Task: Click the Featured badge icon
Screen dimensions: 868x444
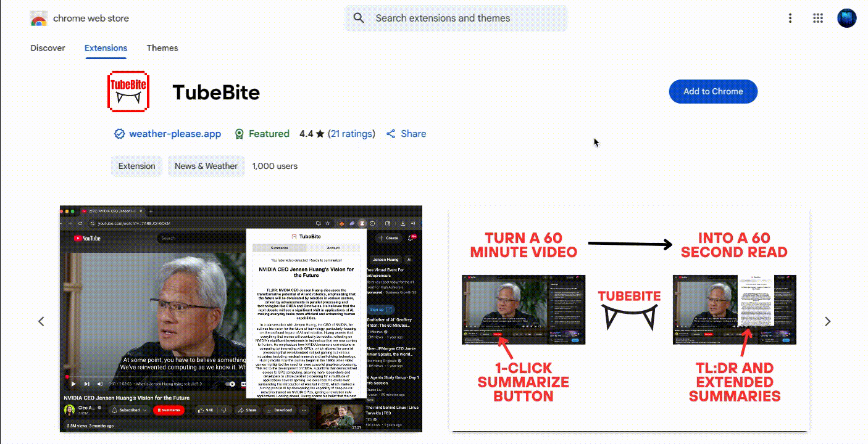Action: [239, 134]
